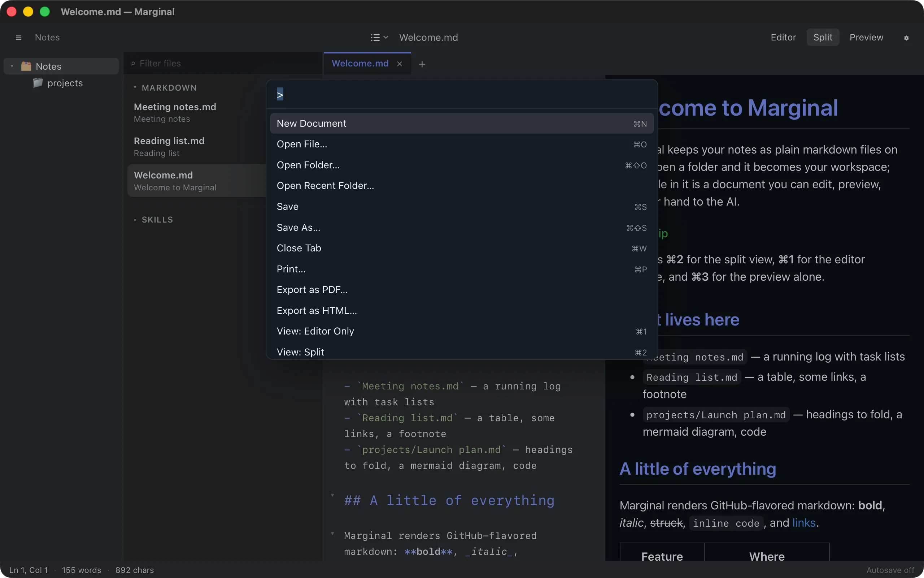
Task: Fold the 'Marginal renders' paragraph arrow
Action: (x=332, y=534)
